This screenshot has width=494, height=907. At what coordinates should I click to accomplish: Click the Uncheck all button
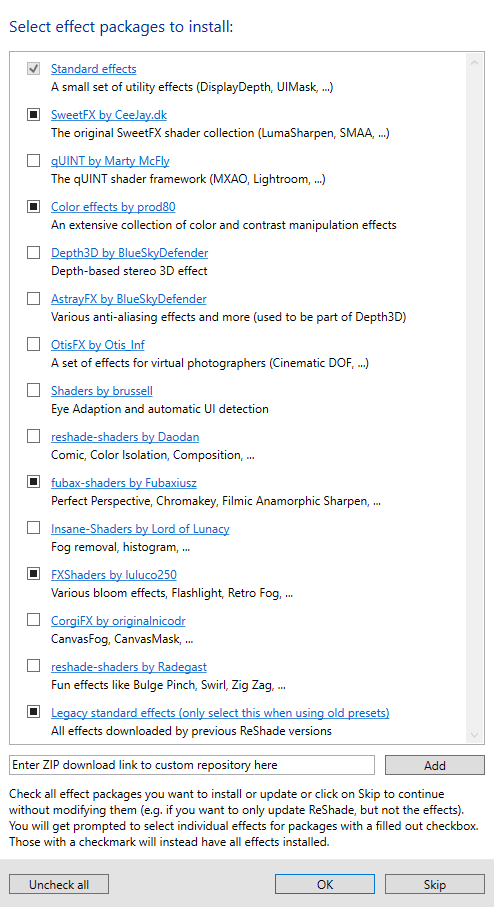pyautogui.click(x=59, y=884)
